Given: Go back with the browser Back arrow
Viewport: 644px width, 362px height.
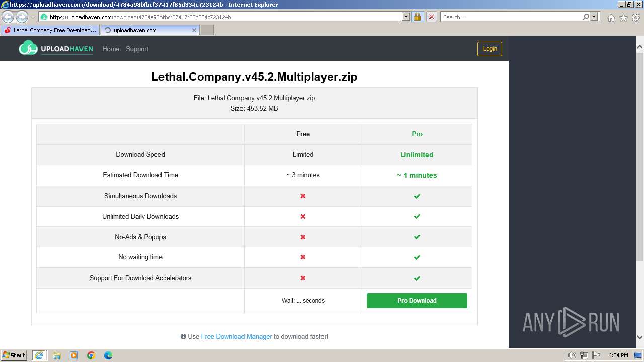Looking at the screenshot, I should pyautogui.click(x=8, y=17).
